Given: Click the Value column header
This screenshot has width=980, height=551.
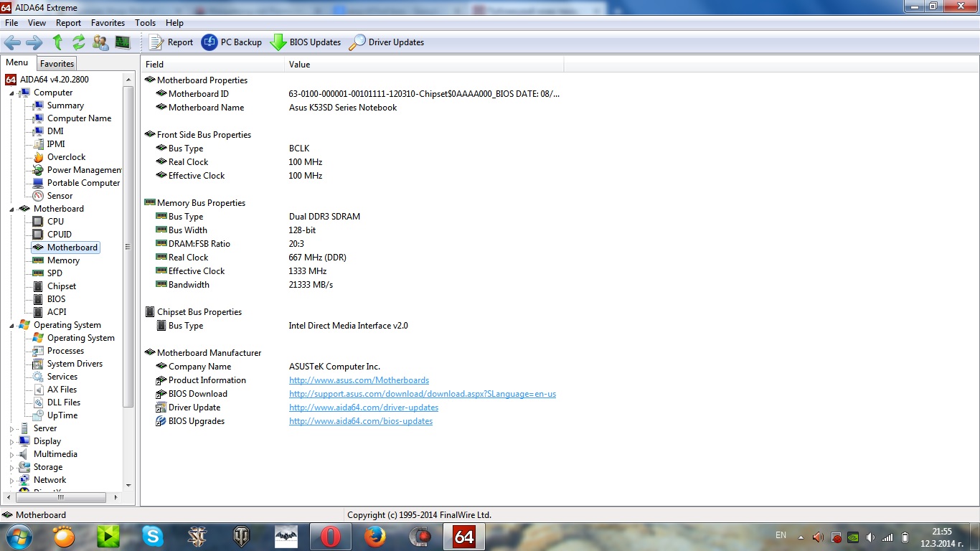Looking at the screenshot, I should coord(299,65).
